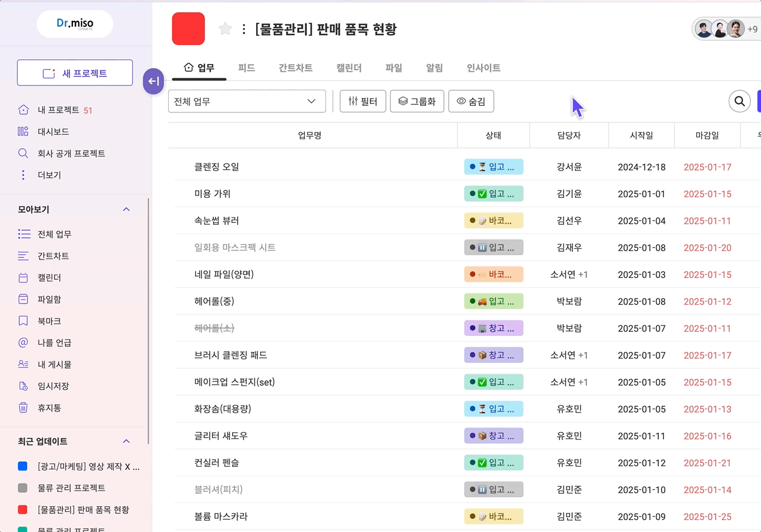Open Dashboard from the sidebar
Screen dimensions: 761x532
(x=53, y=132)
